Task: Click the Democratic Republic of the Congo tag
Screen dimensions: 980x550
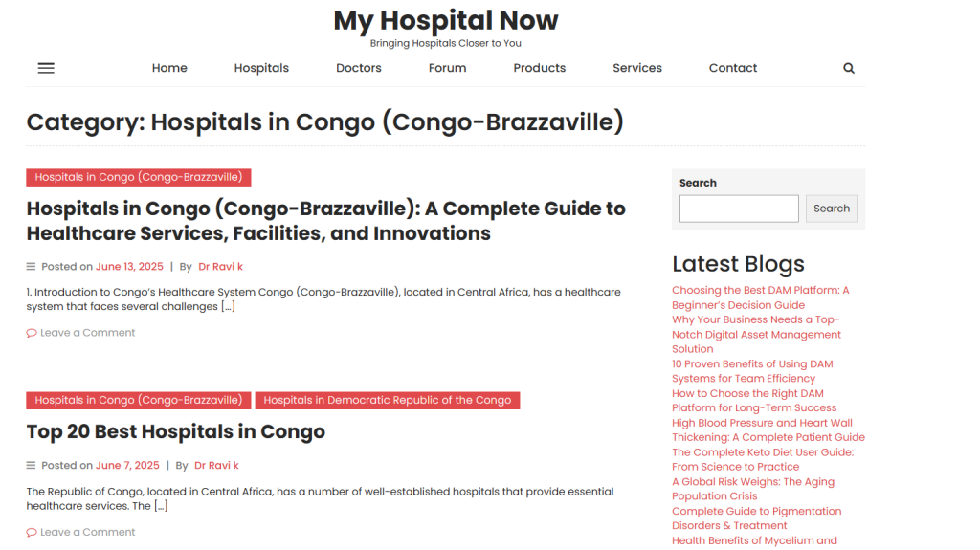Action: (387, 401)
